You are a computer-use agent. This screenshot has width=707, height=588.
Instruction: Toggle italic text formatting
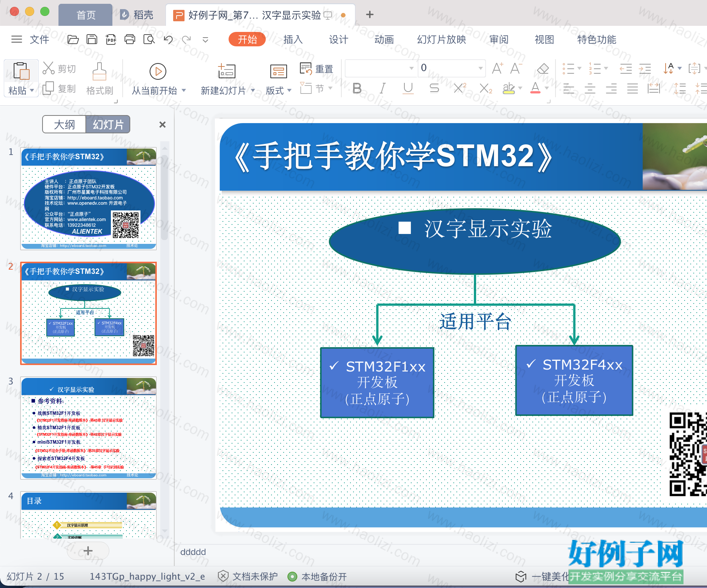[x=383, y=89]
